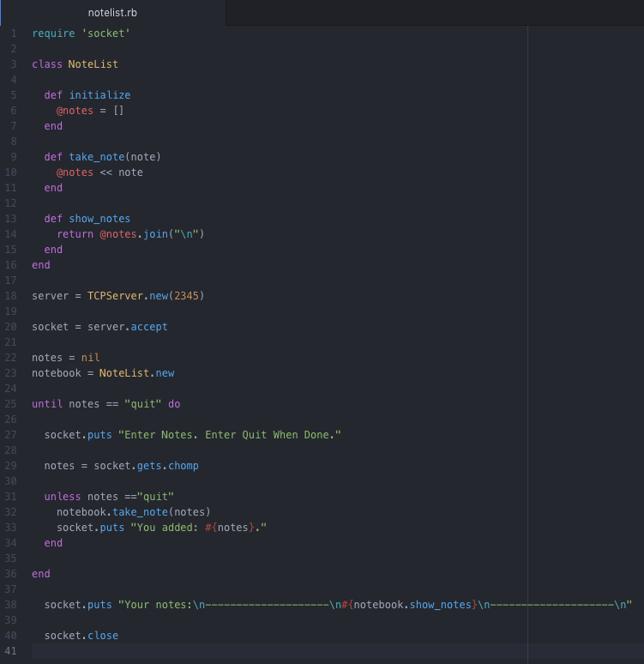Click the 'require' keyword on line 1
Image resolution: width=644 pixels, height=664 pixels.
(53, 33)
